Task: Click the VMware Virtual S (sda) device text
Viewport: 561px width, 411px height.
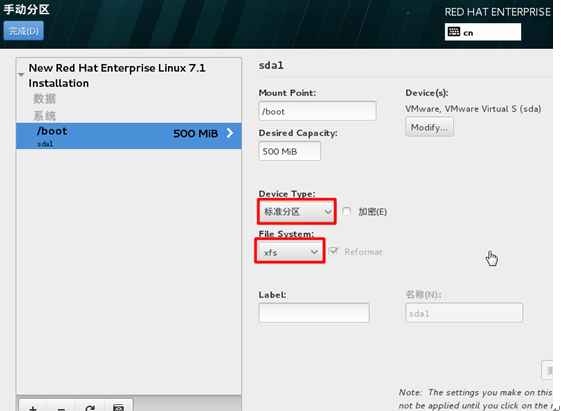Action: pyautogui.click(x=473, y=109)
